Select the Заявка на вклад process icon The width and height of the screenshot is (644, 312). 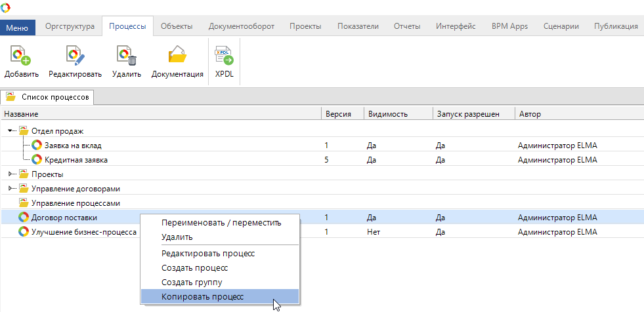click(37, 146)
